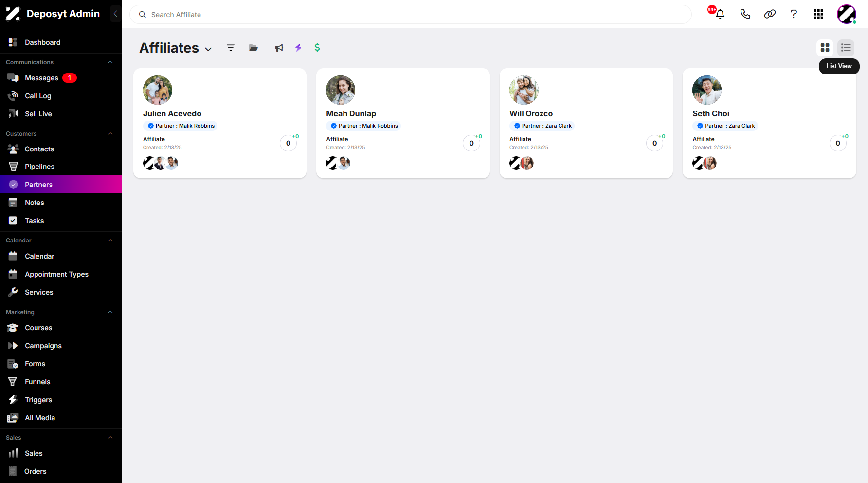Open Messages in the sidebar
The height and width of the screenshot is (483, 868).
[x=61, y=78]
